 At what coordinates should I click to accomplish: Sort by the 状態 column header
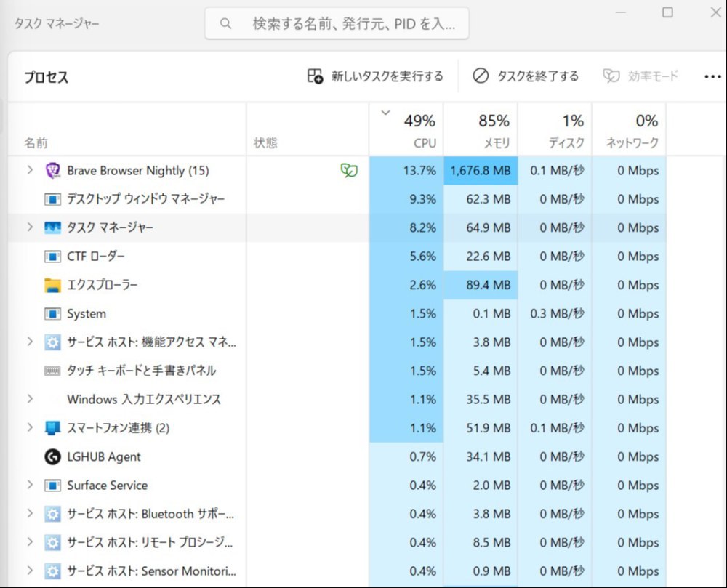308,129
